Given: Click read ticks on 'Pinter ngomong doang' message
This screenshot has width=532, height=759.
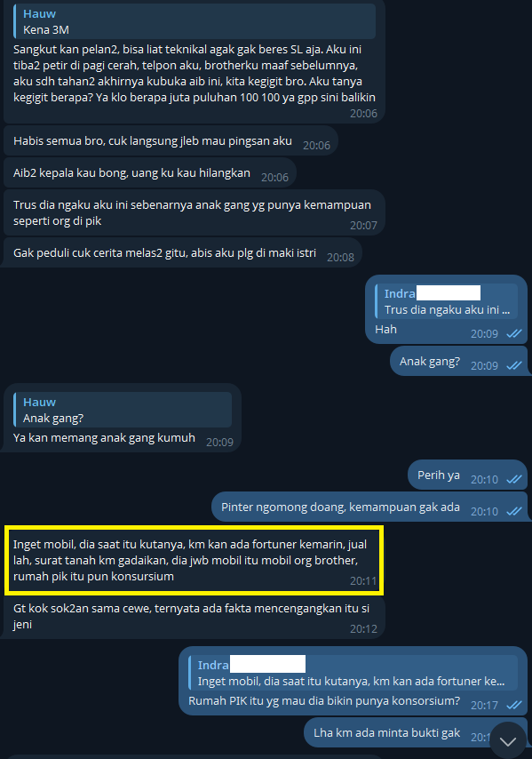Looking at the screenshot, I should click(513, 512).
